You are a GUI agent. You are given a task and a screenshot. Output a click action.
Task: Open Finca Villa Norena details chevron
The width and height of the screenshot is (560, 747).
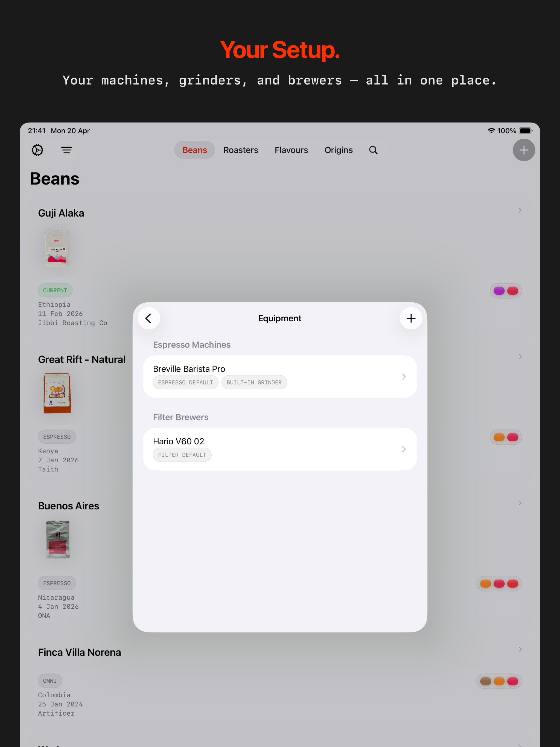[x=520, y=649]
